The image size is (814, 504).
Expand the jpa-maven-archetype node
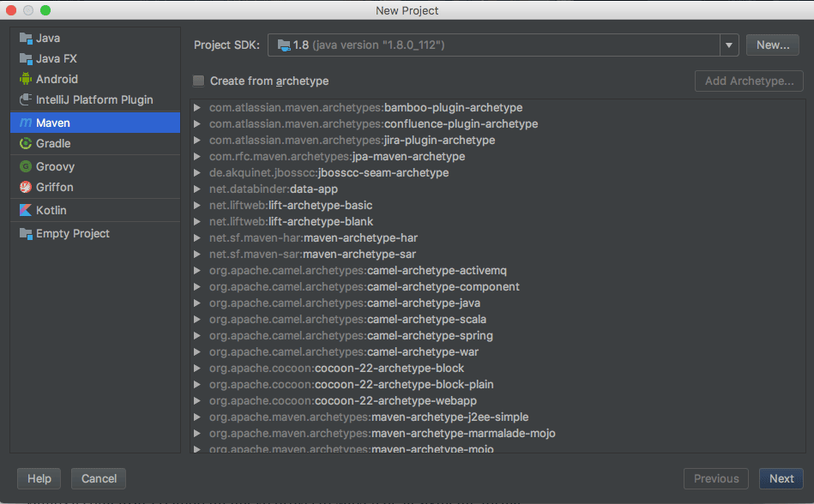coord(197,157)
